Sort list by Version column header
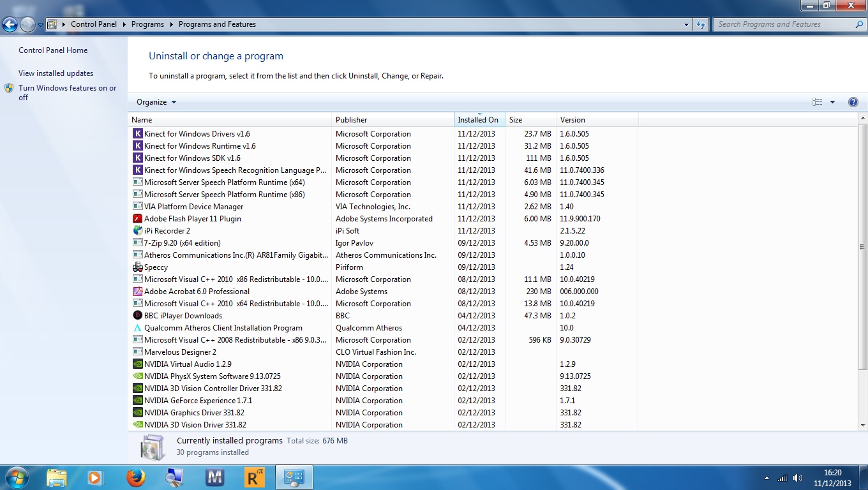The width and height of the screenshot is (868, 490). tap(597, 120)
